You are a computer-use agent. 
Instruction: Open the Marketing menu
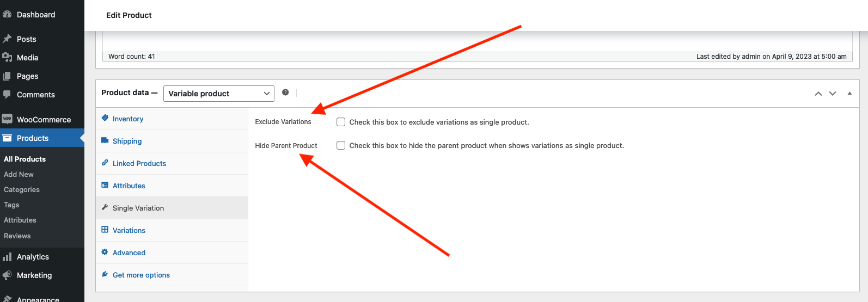tap(42, 275)
